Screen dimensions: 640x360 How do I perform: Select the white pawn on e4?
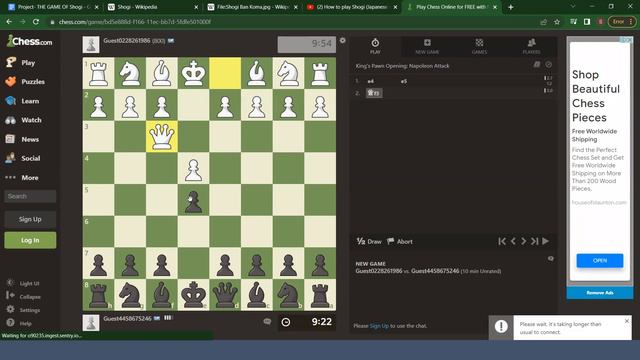193,168
